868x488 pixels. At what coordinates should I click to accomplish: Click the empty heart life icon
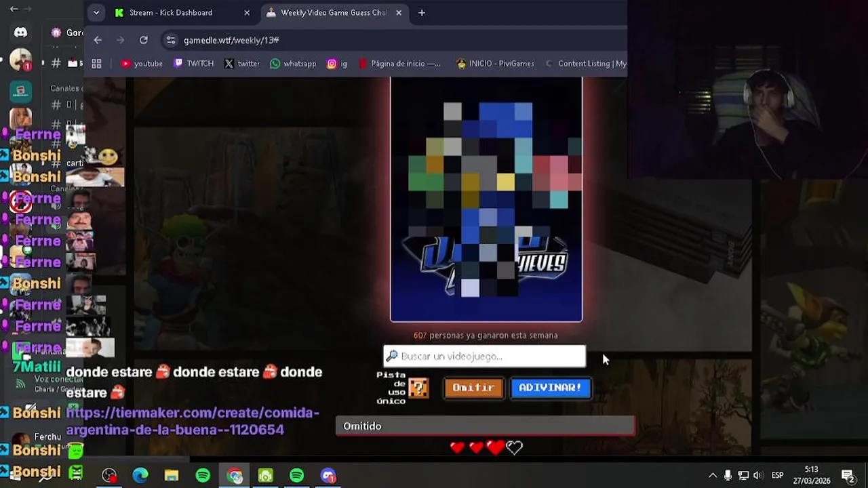click(x=514, y=447)
